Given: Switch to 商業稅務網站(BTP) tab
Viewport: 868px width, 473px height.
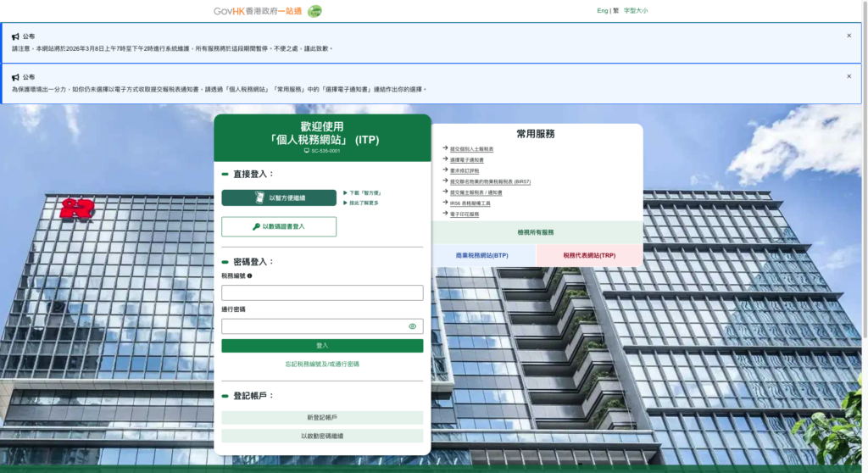Looking at the screenshot, I should (x=482, y=255).
